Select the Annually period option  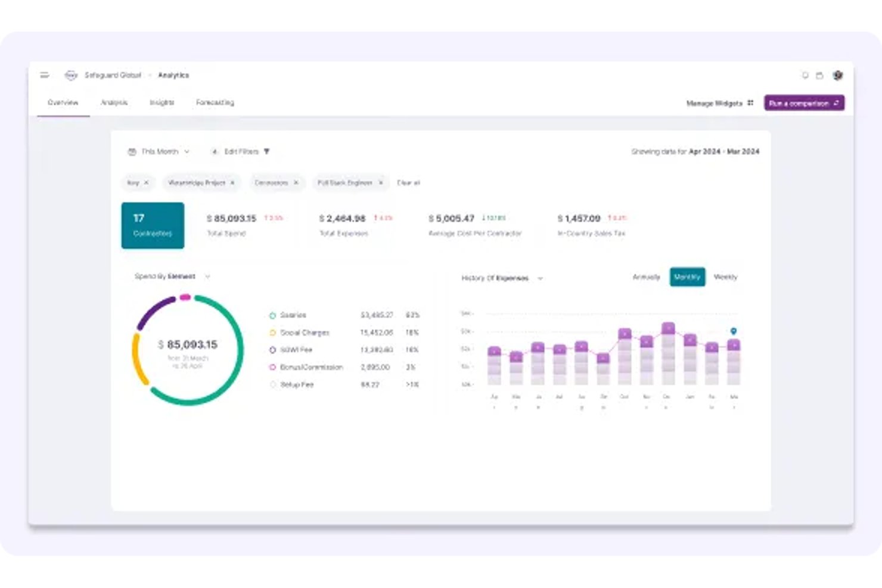[646, 277]
